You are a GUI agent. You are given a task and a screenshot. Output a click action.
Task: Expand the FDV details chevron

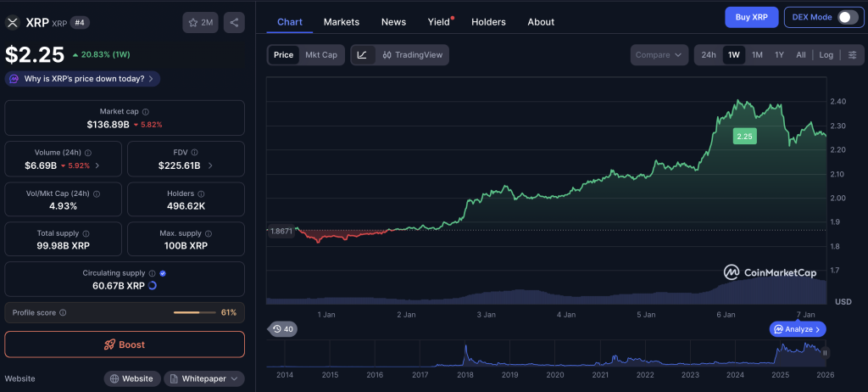(210, 165)
